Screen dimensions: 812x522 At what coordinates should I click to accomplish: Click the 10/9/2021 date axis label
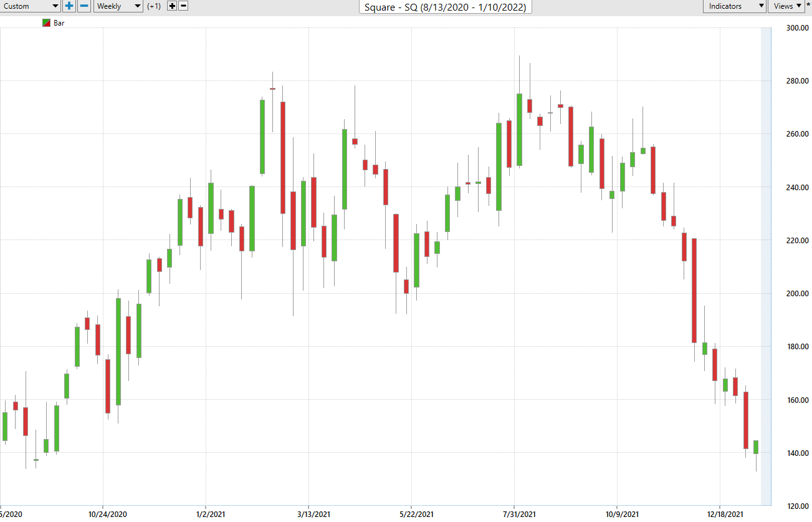pyautogui.click(x=621, y=515)
